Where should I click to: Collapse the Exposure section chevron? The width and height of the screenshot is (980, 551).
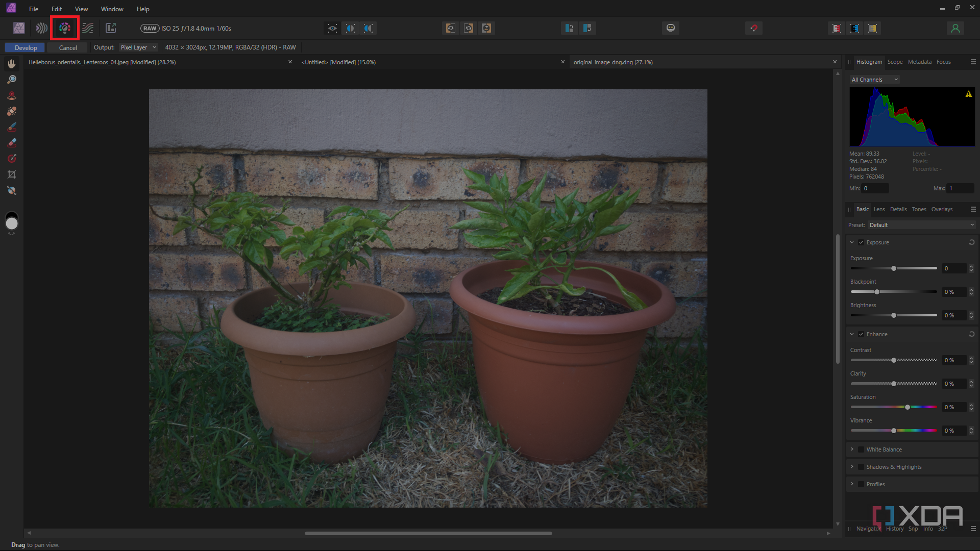click(x=852, y=242)
